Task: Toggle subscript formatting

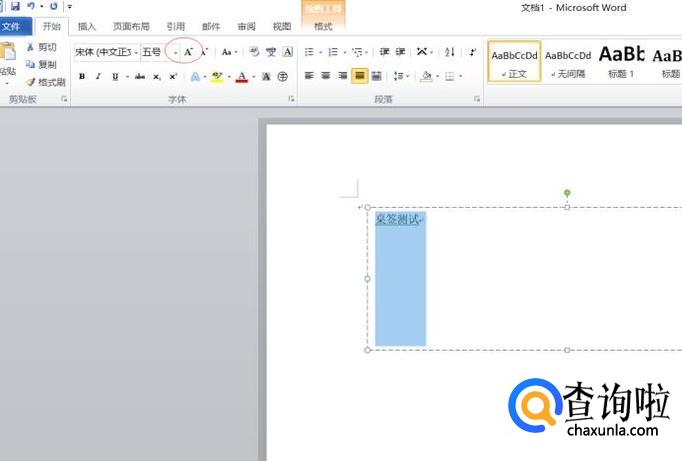Action: point(157,77)
